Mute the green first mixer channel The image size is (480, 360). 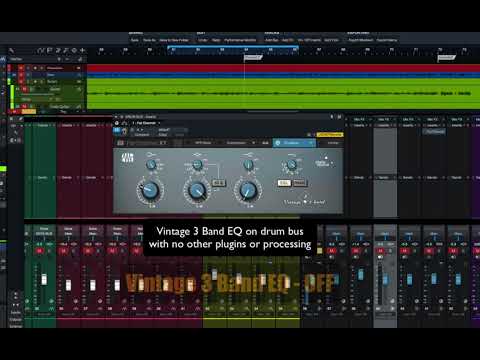point(39,250)
